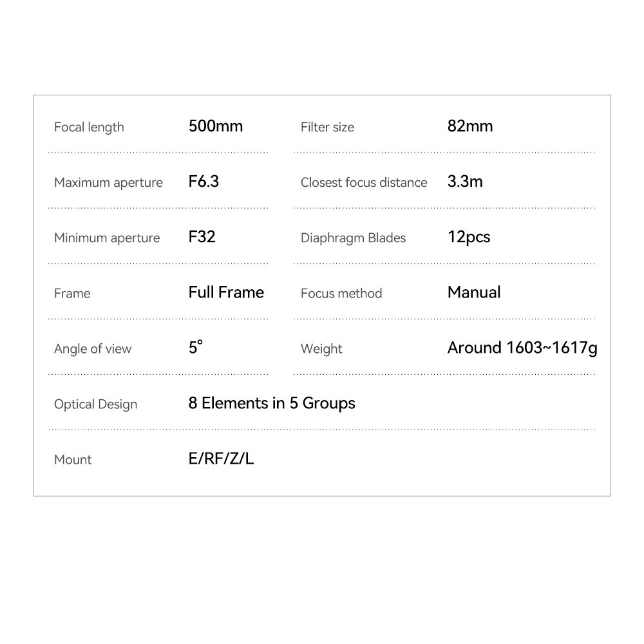
Task: Select the "Minimum aperture" label
Action: click(x=107, y=238)
